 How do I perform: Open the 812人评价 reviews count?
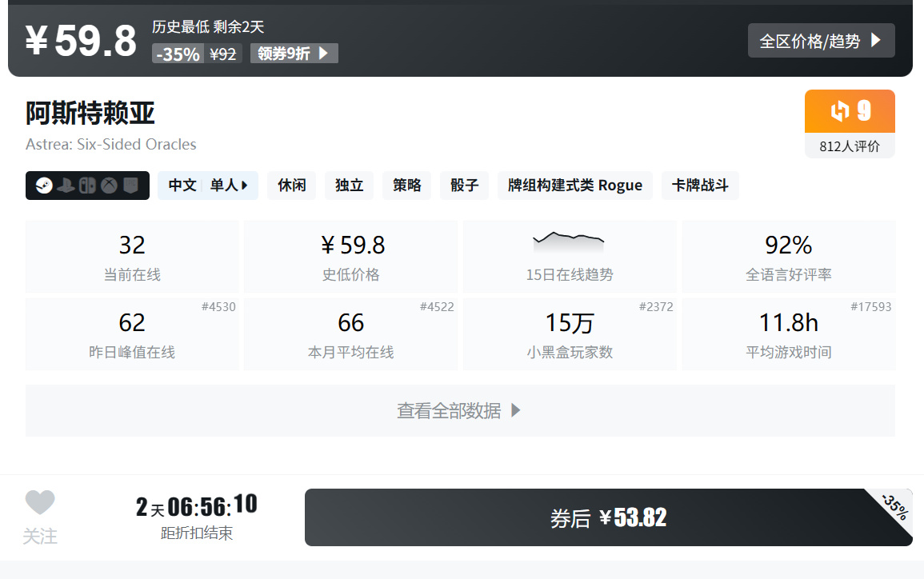(850, 146)
